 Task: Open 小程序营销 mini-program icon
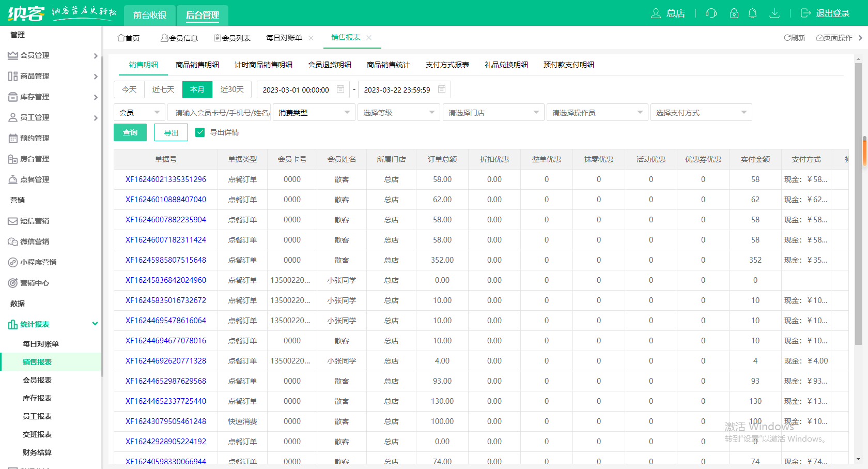12,262
